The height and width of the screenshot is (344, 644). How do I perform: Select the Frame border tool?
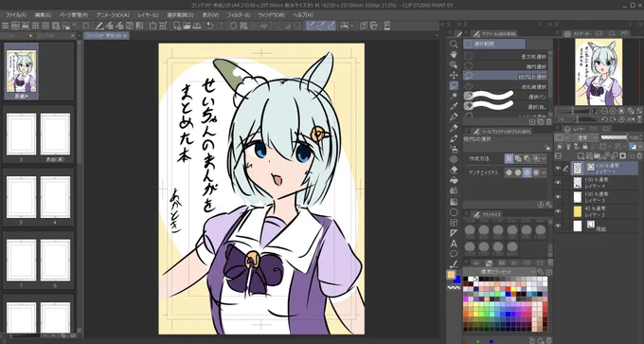point(454,223)
